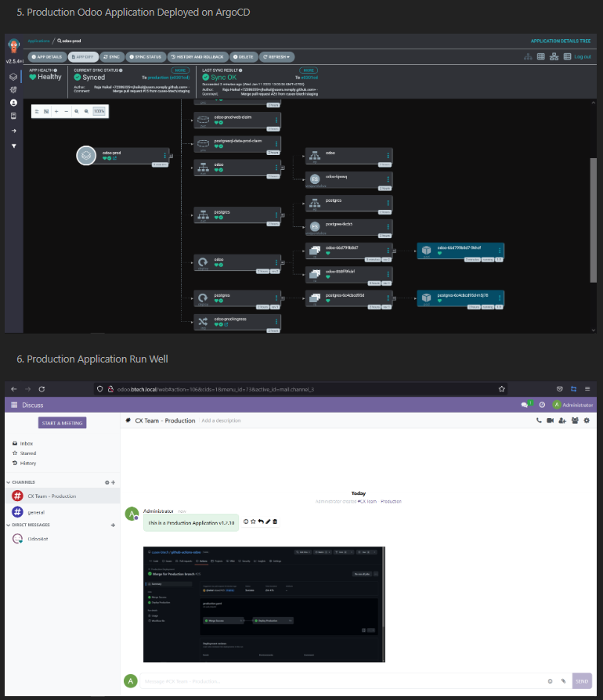Open HISTORY AND ROLLBACK
The image size is (603, 700).
click(x=197, y=57)
